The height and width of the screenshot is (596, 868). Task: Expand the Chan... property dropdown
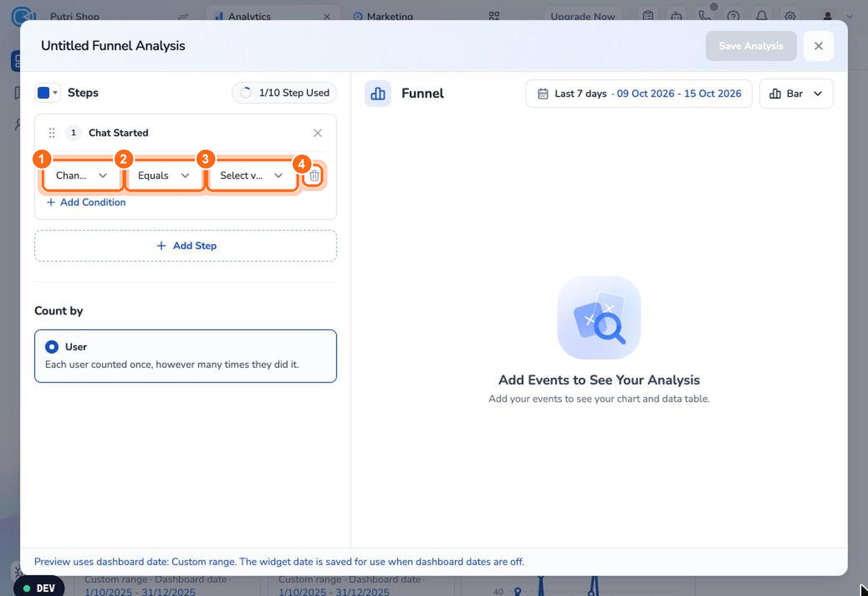click(x=82, y=176)
